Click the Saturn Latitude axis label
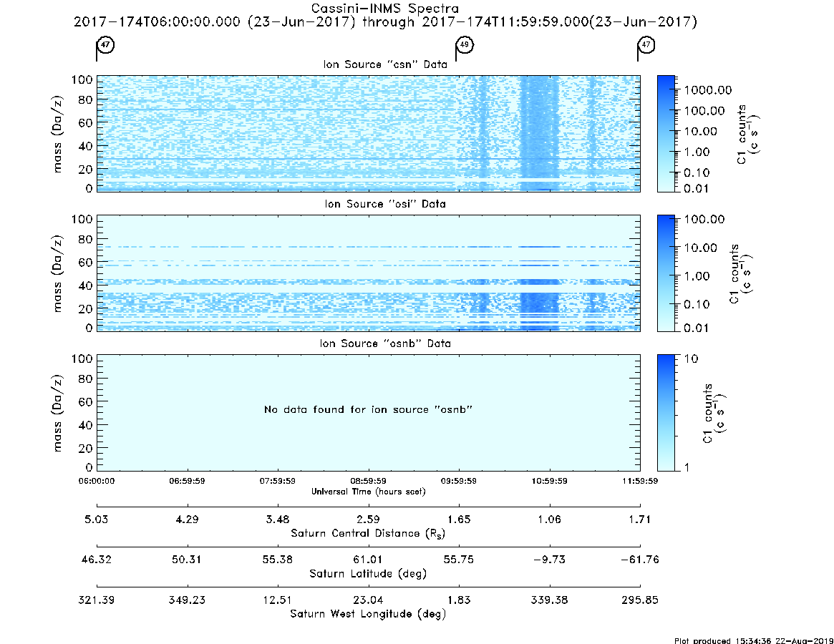The height and width of the screenshot is (644, 834). [x=368, y=574]
